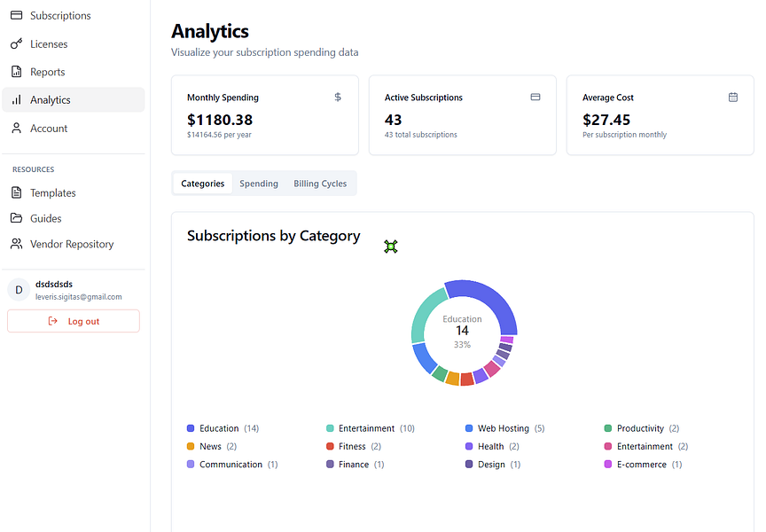Click the calendar icon in Average Cost card
The width and height of the screenshot is (766, 532).
click(x=733, y=98)
